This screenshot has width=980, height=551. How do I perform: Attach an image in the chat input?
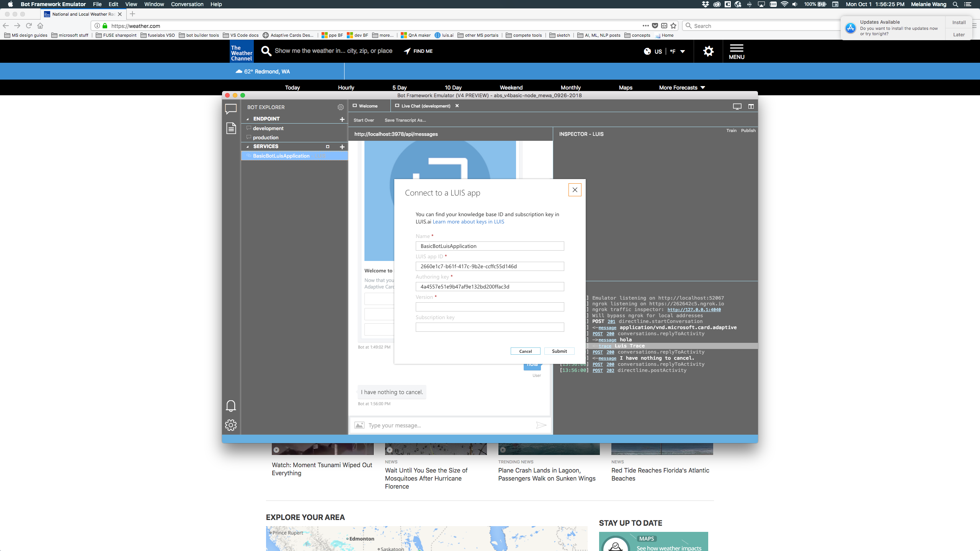[359, 425]
